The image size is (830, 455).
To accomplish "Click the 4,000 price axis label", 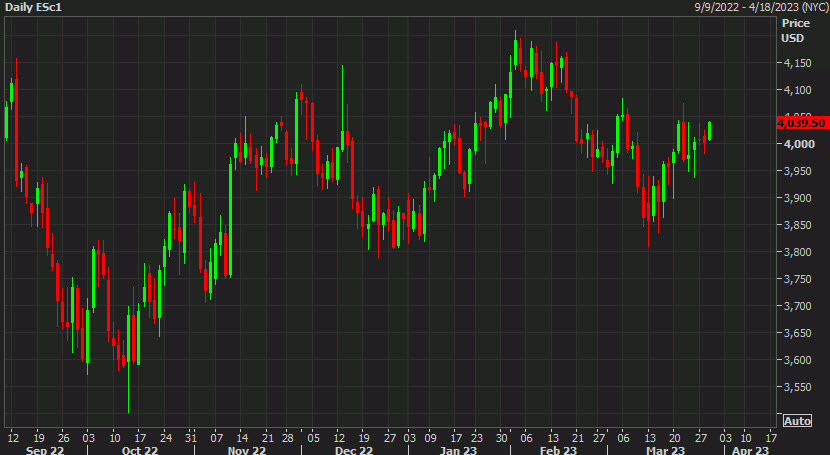I will tap(799, 144).
